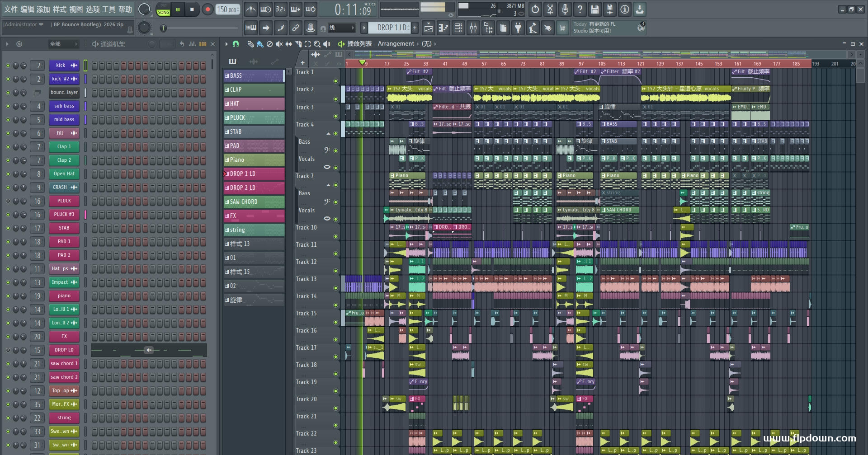The width and height of the screenshot is (868, 455).
Task: Toggle mute LED on sub bass channel
Action: 8,106
